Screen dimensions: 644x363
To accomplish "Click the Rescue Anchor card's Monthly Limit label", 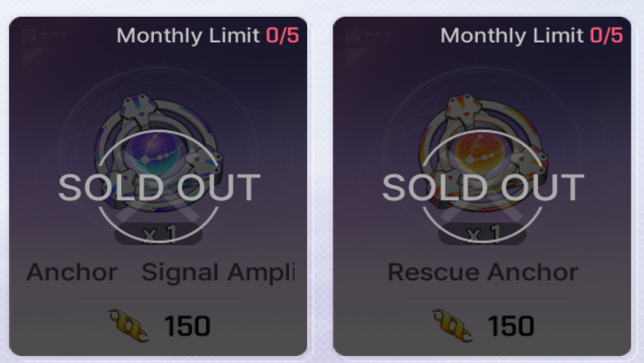I will 513,36.
